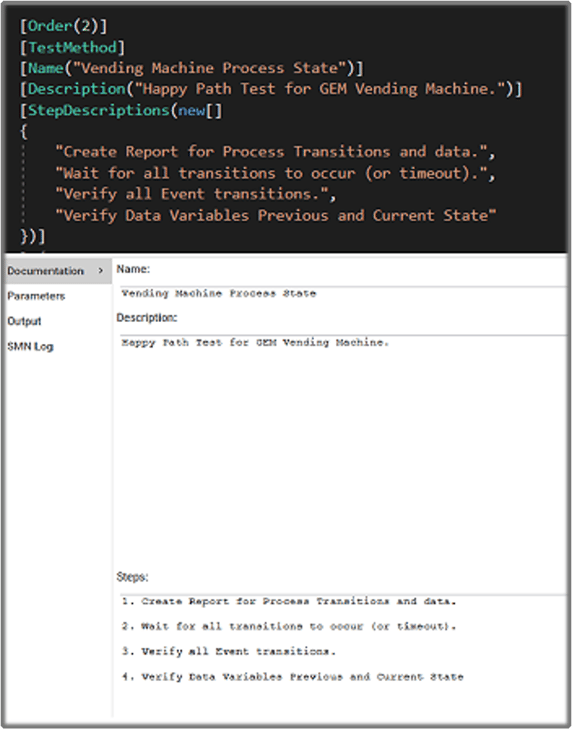Viewport: 572px width, 730px height.
Task: Open the SMN Log tab
Action: pyautogui.click(x=30, y=346)
